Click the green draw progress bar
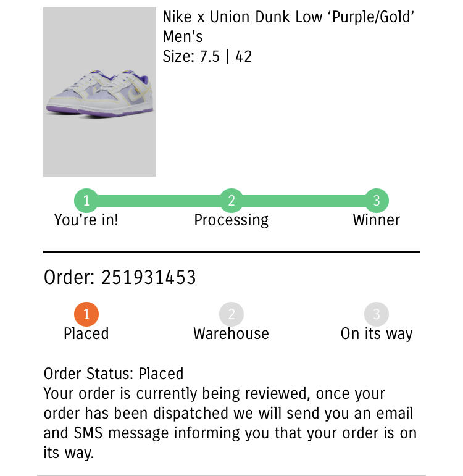 pyautogui.click(x=159, y=201)
